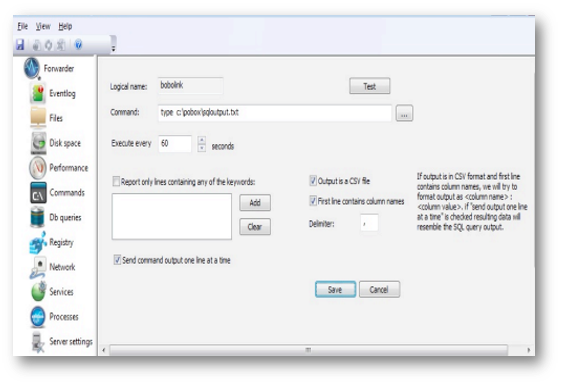Open the toolbar overflow arrow
The height and width of the screenshot is (385, 561).
pos(113,48)
